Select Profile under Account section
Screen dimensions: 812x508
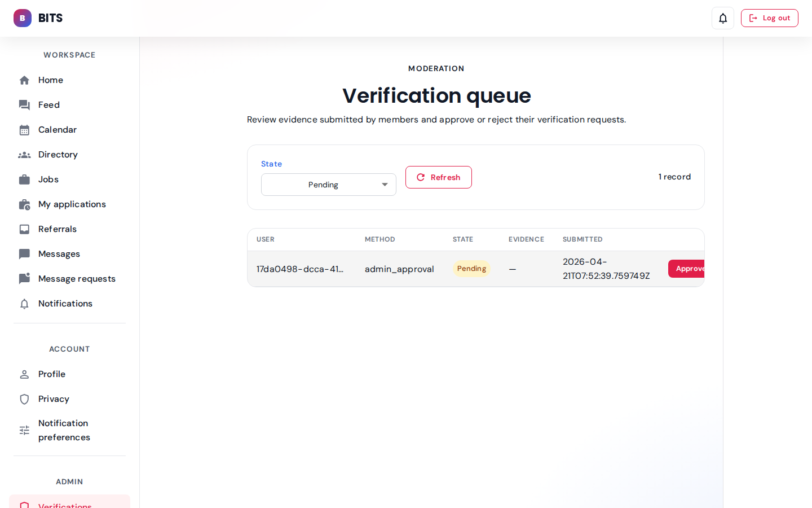point(52,374)
